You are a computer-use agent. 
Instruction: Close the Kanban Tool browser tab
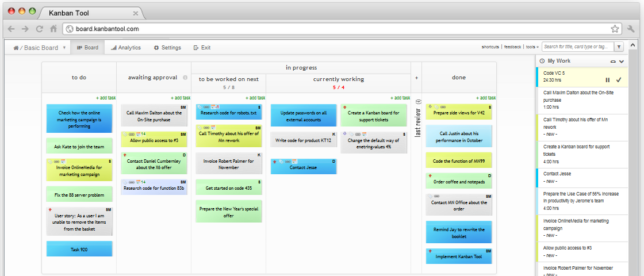tap(136, 13)
